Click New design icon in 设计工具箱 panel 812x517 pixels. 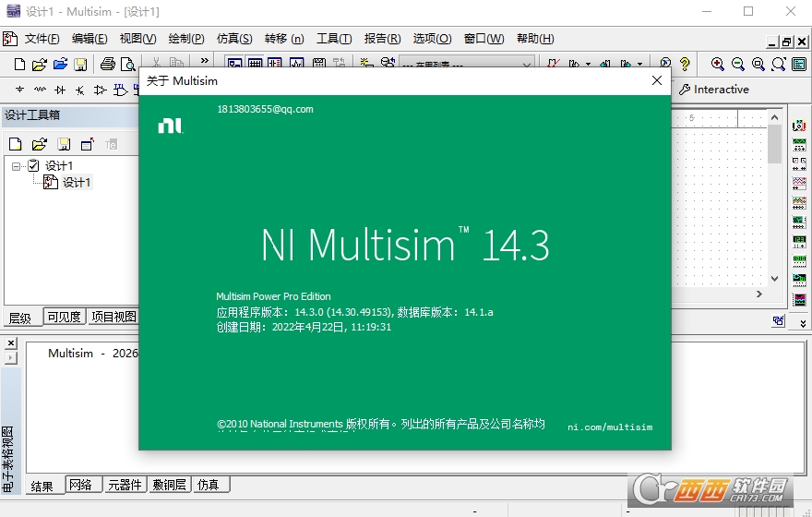pyautogui.click(x=16, y=144)
